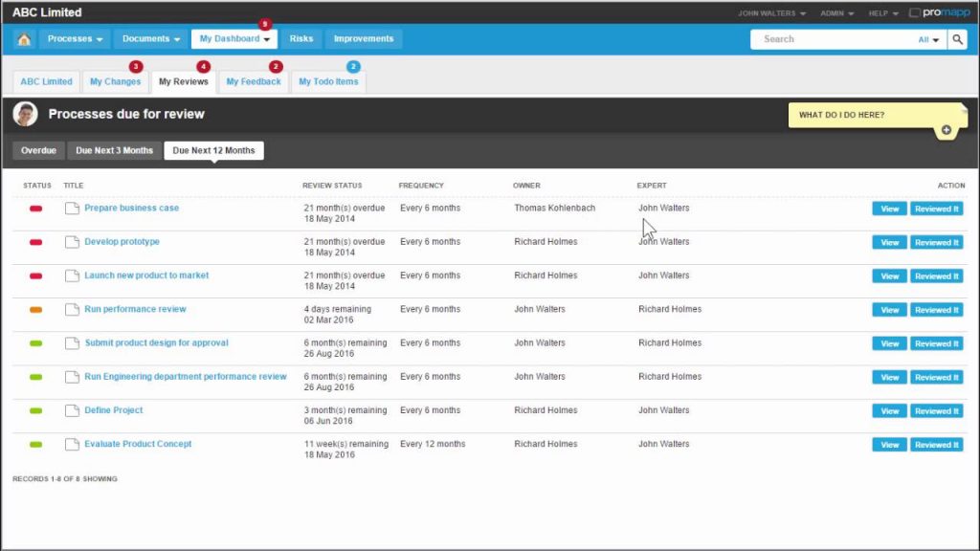Open the Processes dropdown
Viewport: 980px width, 551px height.
coord(75,38)
